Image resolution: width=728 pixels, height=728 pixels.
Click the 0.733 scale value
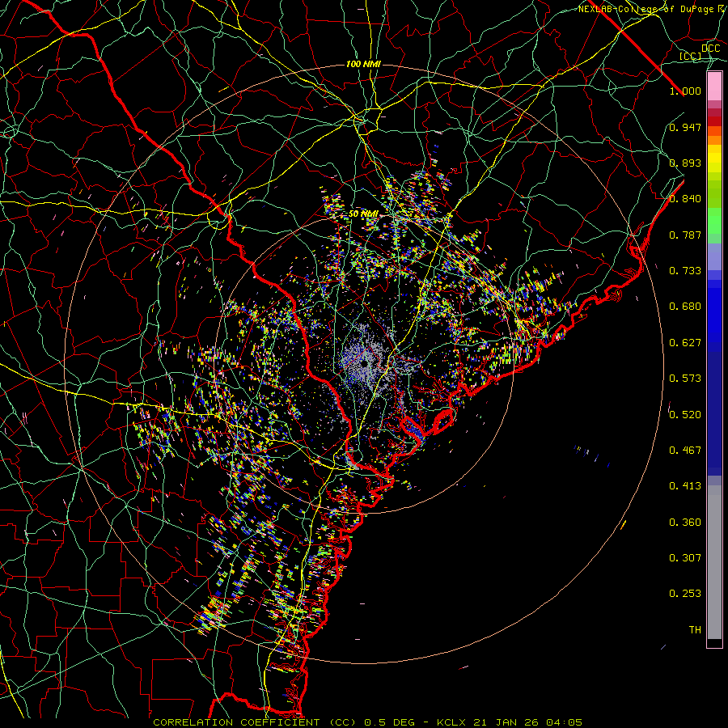pos(685,271)
